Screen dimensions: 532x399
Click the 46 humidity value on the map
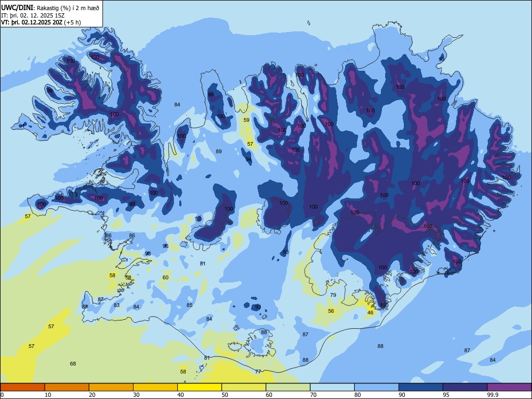370,312
